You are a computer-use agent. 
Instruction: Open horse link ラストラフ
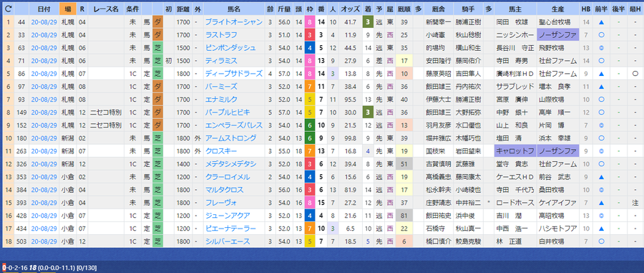pos(220,35)
